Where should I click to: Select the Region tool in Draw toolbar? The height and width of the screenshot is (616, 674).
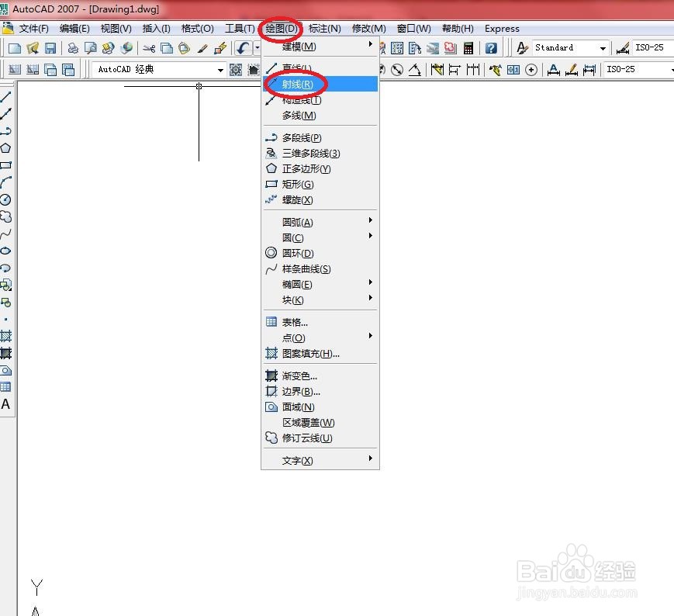click(5, 370)
